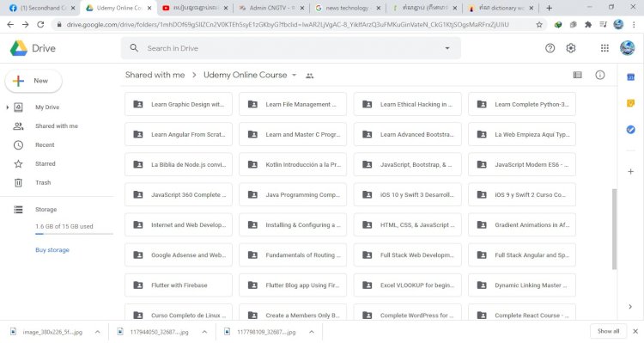Image resolution: width=644 pixels, height=343 pixels.
Task: Hide the side panel chevron
Action: 630,306
